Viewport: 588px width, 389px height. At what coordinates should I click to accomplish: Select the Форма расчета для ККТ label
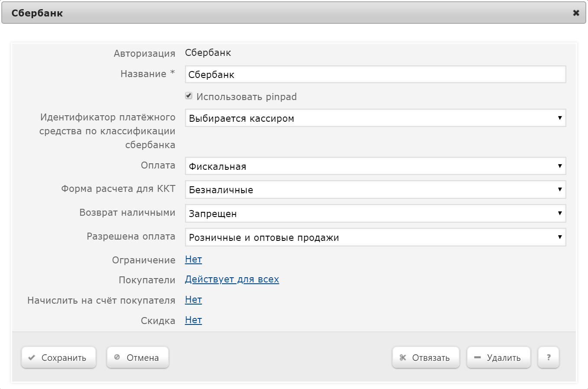[118, 189]
